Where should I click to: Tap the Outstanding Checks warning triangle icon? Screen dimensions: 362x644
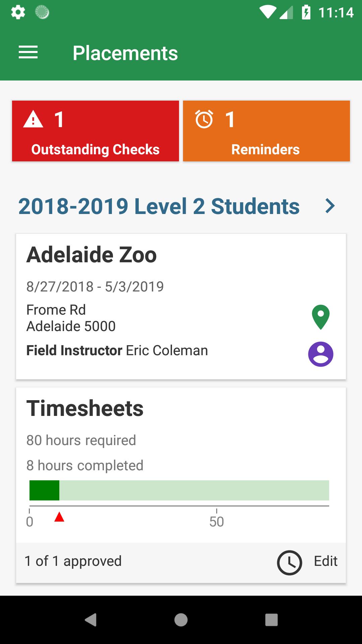[33, 120]
